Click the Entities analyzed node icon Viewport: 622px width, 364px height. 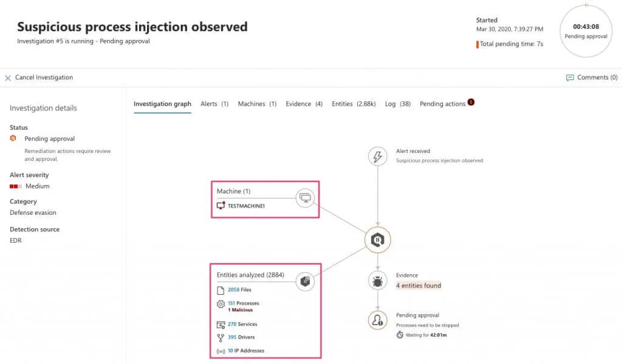305,281
